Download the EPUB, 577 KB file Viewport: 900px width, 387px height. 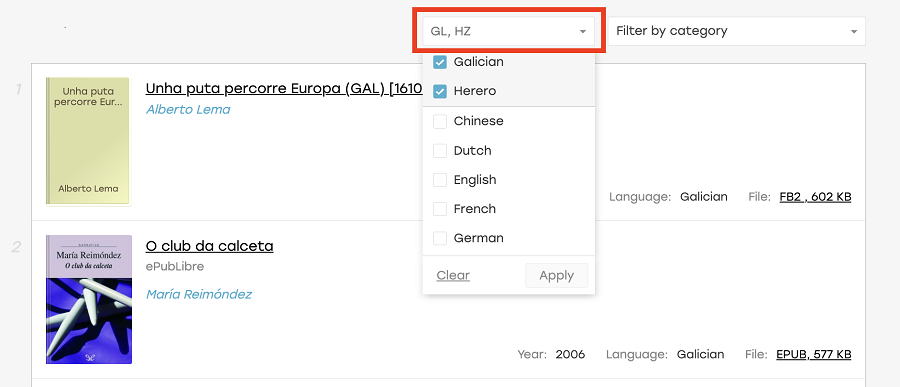813,354
